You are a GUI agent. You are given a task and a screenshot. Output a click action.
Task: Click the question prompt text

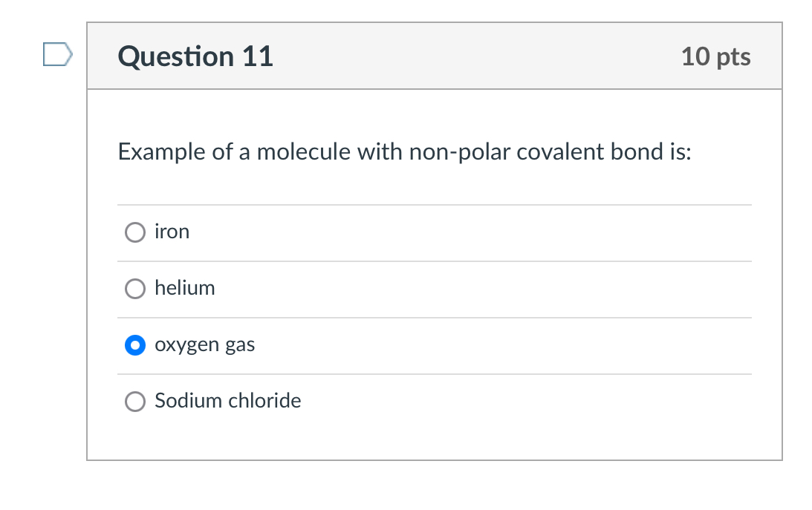click(x=405, y=151)
